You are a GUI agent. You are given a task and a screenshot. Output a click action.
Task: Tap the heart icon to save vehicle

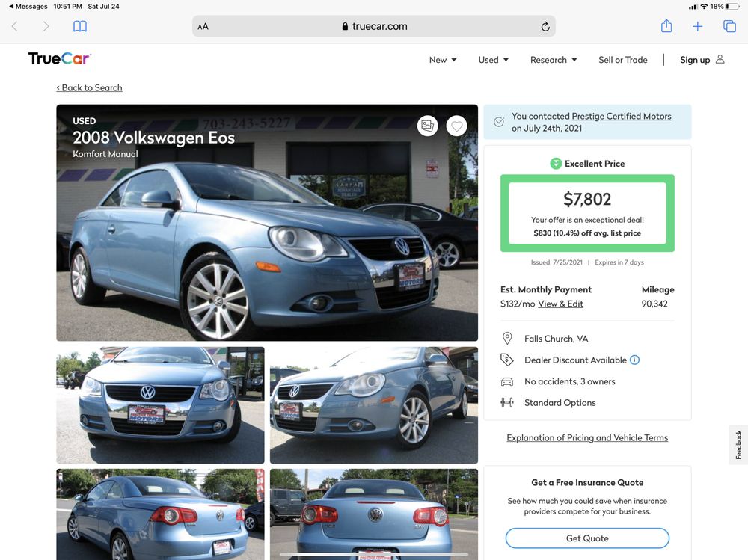456,126
